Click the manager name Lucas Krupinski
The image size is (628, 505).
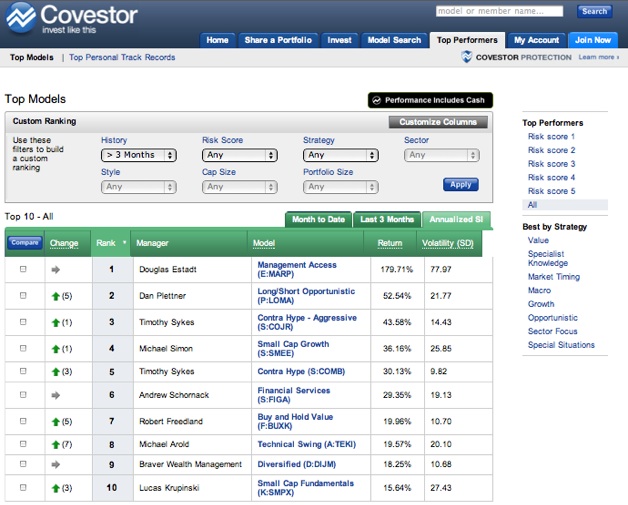(169, 488)
